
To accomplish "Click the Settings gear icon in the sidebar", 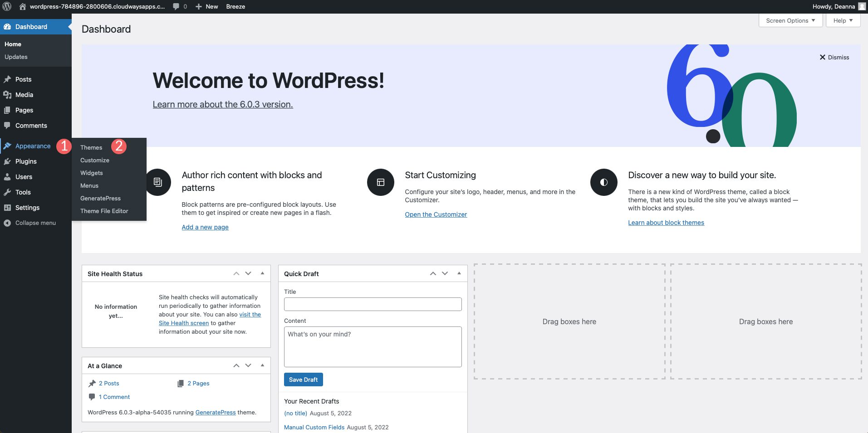I will click(8, 208).
